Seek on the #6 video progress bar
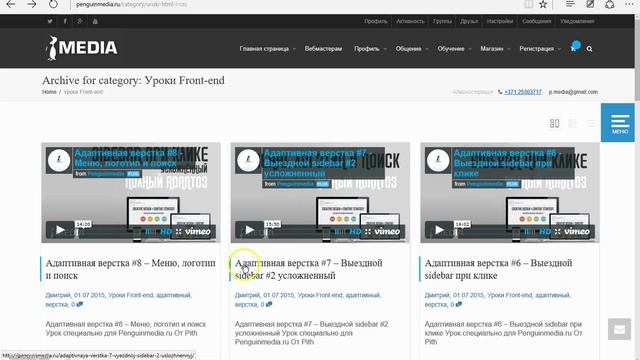 [x=489, y=232]
